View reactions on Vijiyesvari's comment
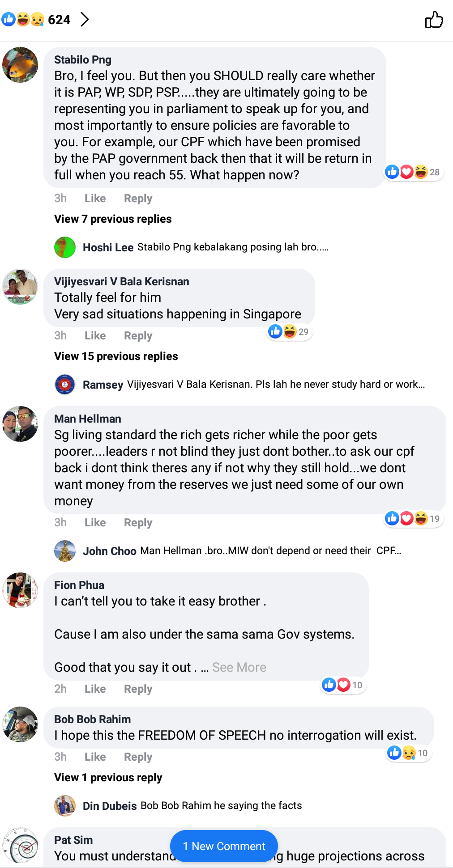 coord(289,332)
